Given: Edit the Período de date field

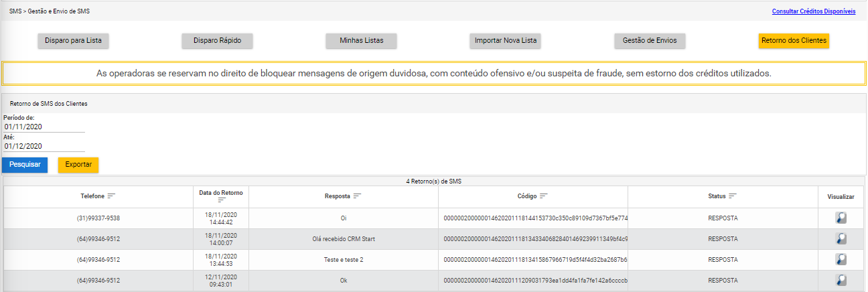Looking at the screenshot, I should (x=44, y=127).
